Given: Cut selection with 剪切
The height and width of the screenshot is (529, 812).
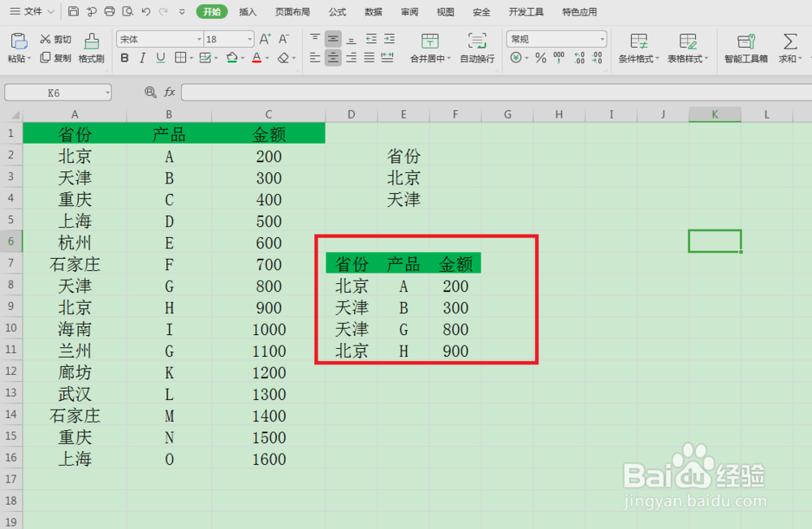Looking at the screenshot, I should 55,39.
